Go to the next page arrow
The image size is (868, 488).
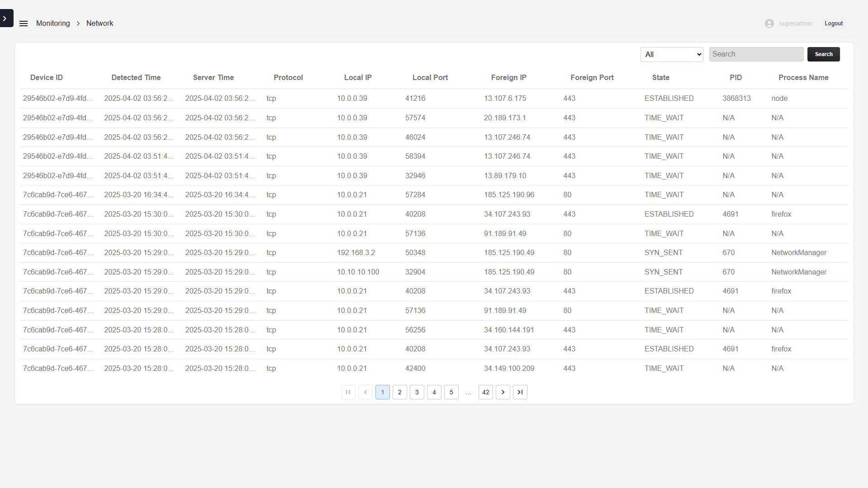(x=503, y=392)
